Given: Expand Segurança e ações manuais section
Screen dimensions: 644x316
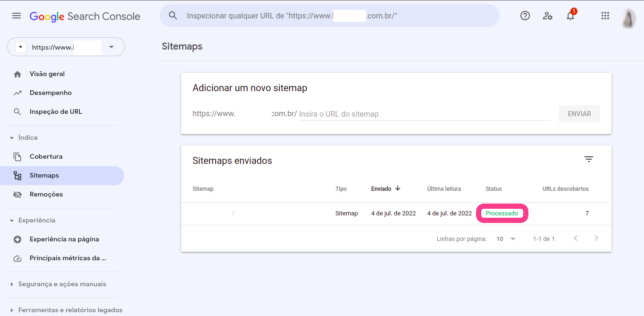Looking at the screenshot, I should point(12,284).
